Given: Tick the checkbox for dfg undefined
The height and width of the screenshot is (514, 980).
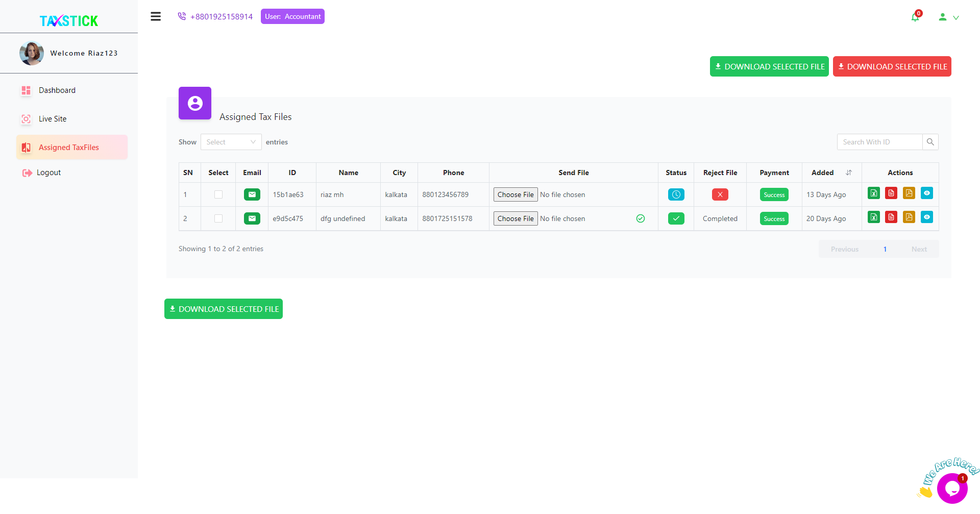Looking at the screenshot, I should (x=218, y=218).
